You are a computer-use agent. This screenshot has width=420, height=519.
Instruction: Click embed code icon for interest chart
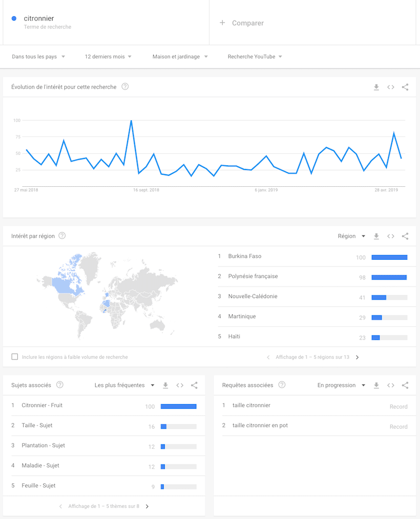(x=391, y=87)
